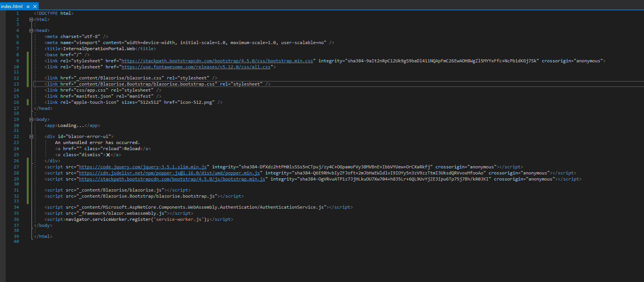The width and height of the screenshot is (644, 282).
Task: Click the popper integrity sha384 hash
Action: click(390, 173)
